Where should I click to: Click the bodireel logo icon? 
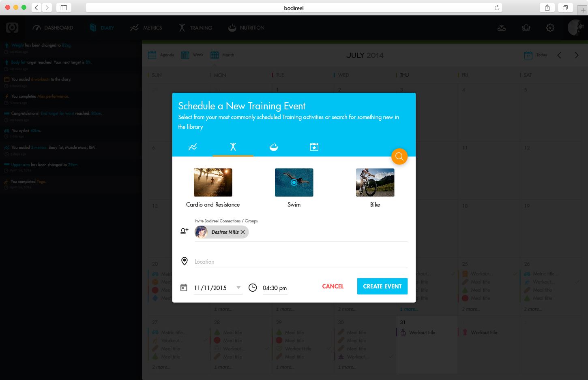(x=12, y=28)
